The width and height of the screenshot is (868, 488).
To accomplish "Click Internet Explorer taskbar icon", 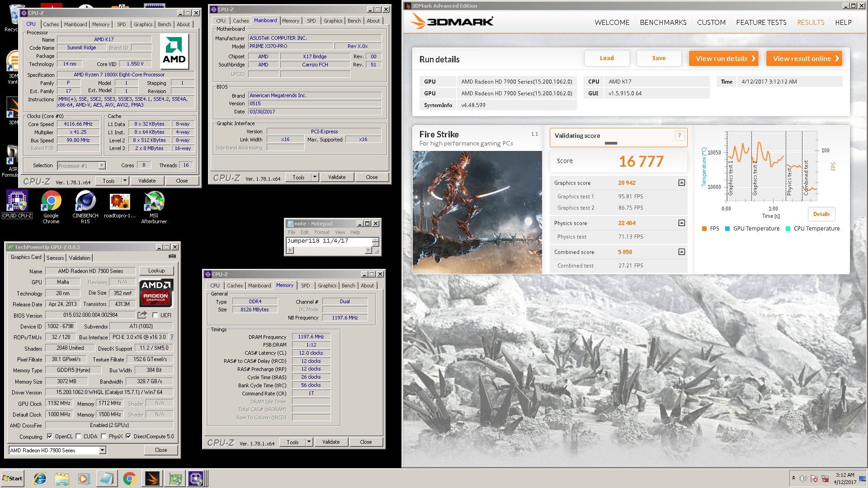I will (40, 479).
